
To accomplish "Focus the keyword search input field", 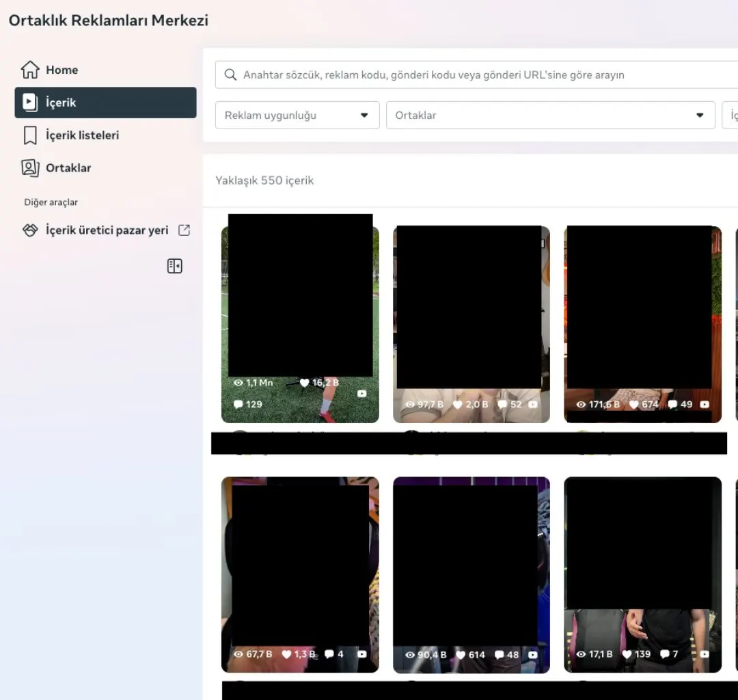I will point(476,75).
